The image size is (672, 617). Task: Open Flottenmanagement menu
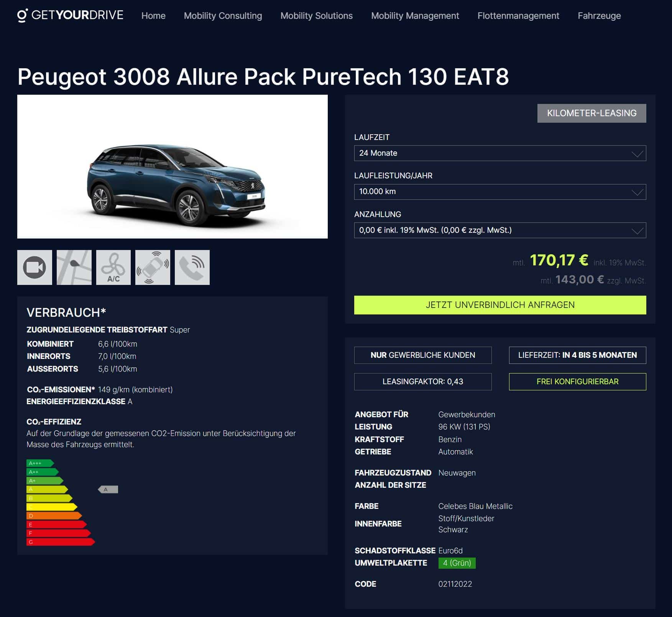518,16
